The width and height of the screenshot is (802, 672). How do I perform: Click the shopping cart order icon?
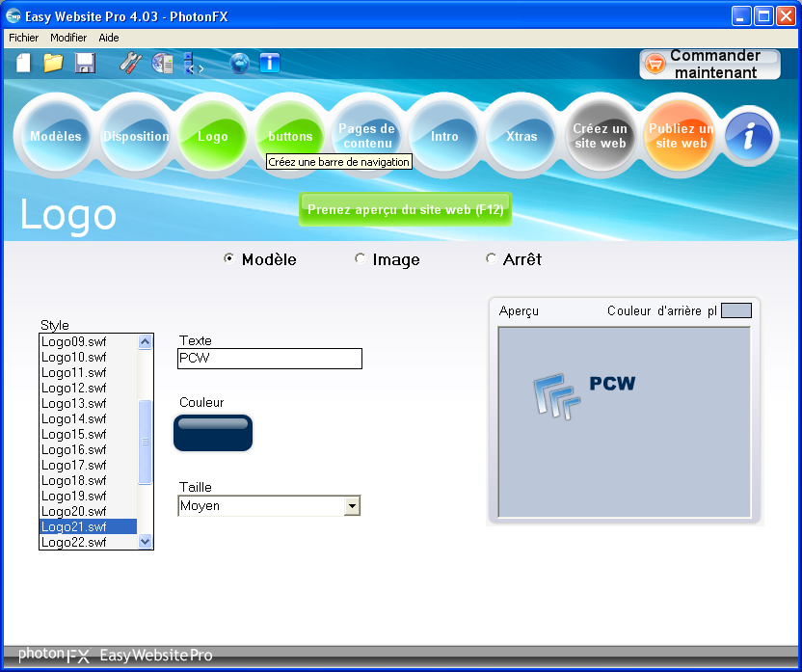coord(655,64)
